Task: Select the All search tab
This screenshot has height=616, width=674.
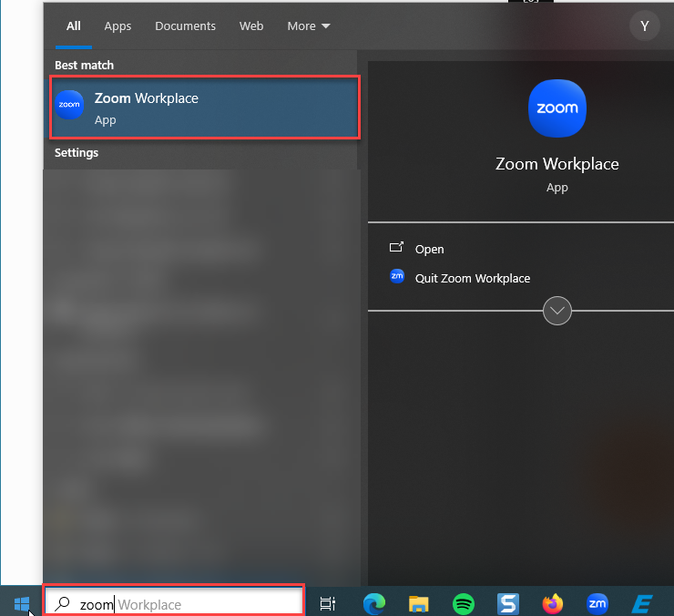Action: point(74,26)
